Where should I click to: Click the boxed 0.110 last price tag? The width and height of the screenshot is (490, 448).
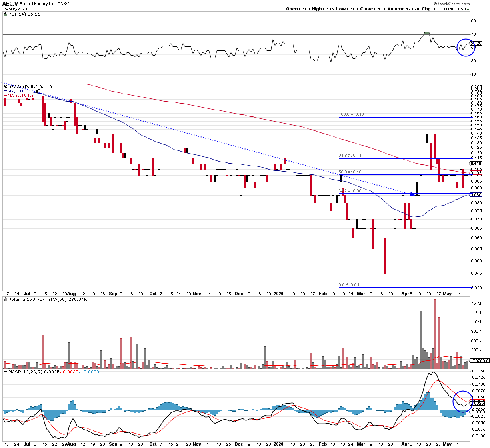[x=476, y=164]
